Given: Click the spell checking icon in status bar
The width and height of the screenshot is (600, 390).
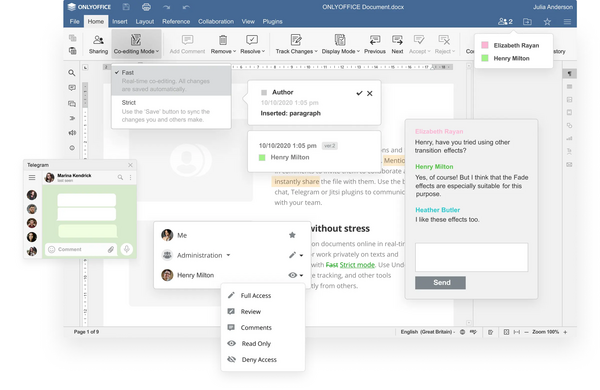Looking at the screenshot, I should (473, 332).
